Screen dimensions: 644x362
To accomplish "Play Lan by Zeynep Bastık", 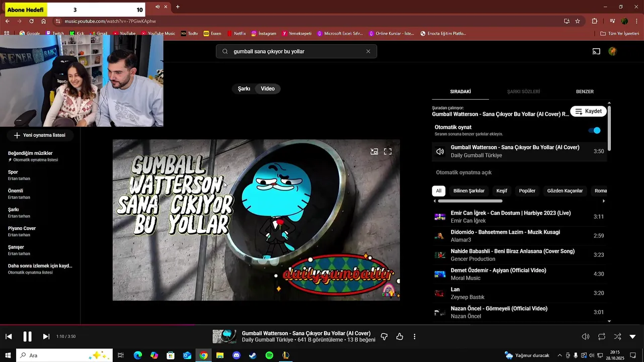I will [519, 293].
